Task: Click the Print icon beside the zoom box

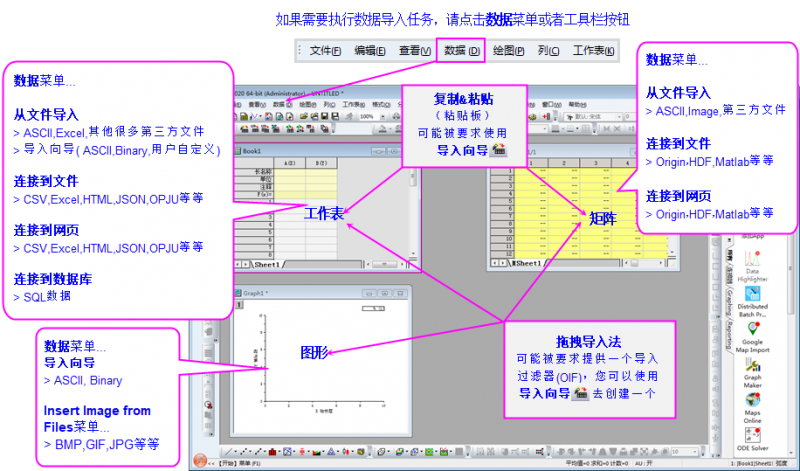Action: click(396, 116)
